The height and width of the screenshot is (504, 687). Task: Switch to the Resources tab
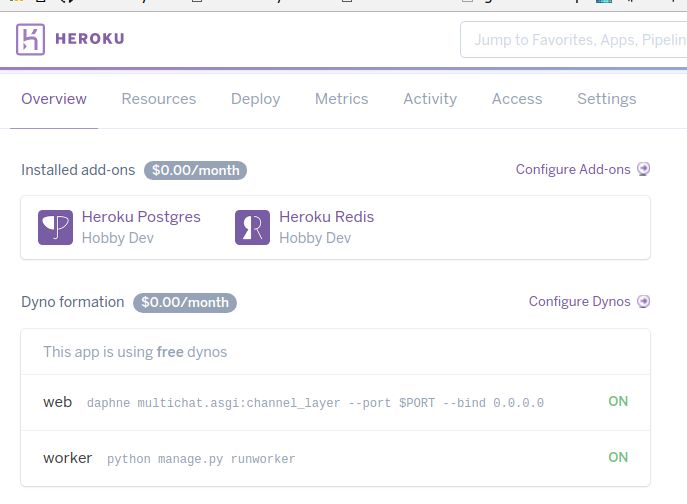159,99
